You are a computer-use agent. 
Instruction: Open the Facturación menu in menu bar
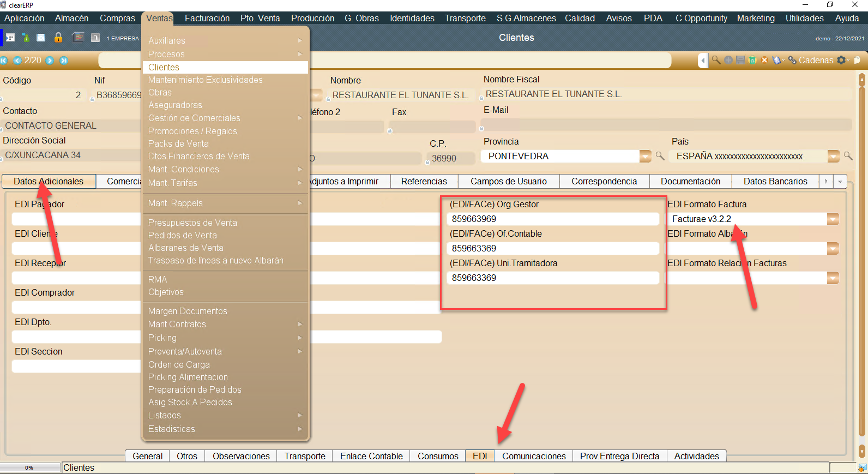[x=207, y=19]
